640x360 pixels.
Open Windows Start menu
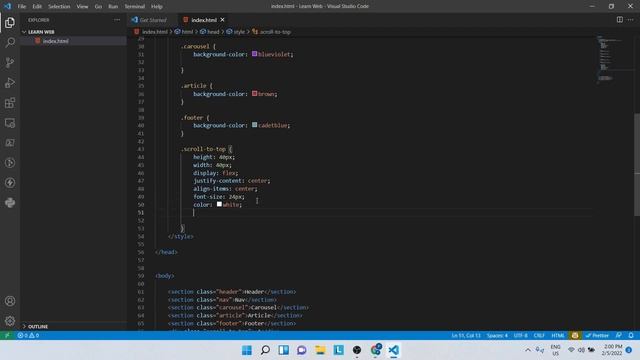247,350
